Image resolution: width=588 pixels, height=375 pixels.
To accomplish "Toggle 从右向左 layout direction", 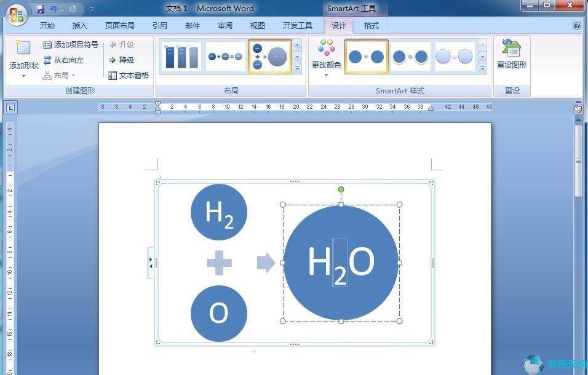I will click(63, 60).
